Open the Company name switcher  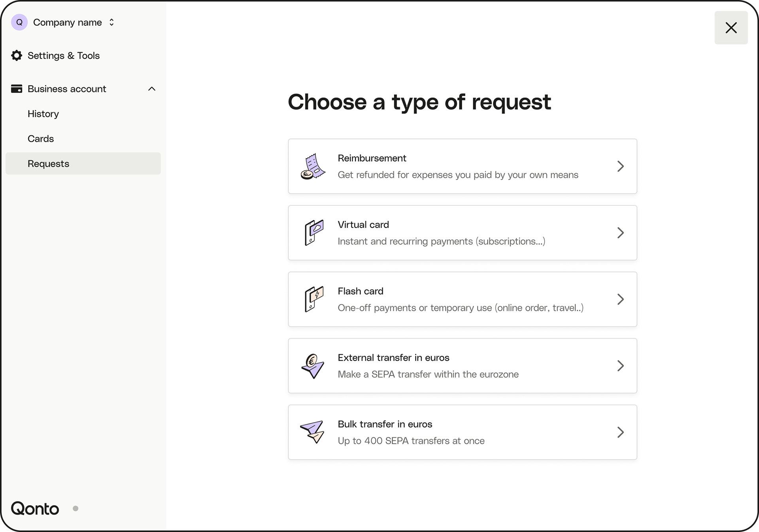click(x=74, y=23)
